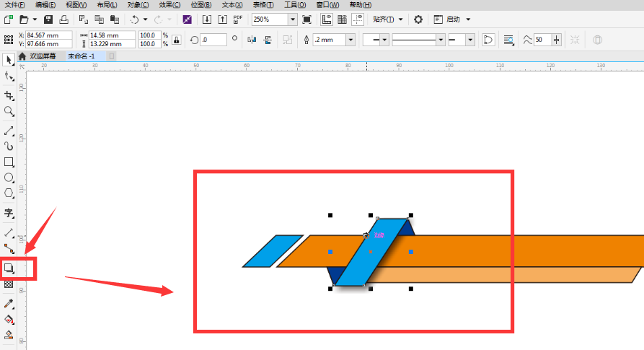Toggle mirror horizontally button
This screenshot has width=644, height=350.
(x=252, y=40)
